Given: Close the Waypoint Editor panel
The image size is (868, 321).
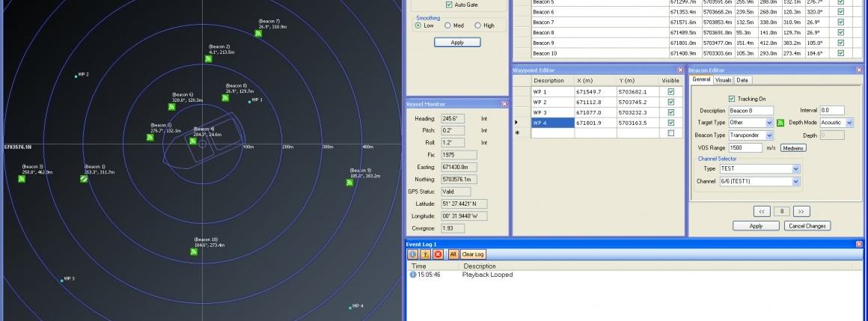Looking at the screenshot, I should (680, 70).
